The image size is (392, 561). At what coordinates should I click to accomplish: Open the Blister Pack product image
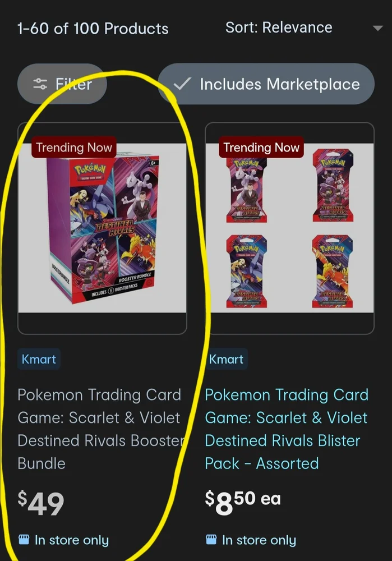click(290, 228)
